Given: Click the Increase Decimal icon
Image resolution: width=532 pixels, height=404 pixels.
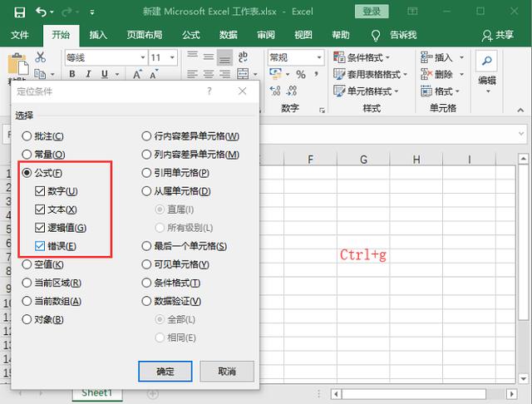Looking at the screenshot, I should [x=275, y=91].
